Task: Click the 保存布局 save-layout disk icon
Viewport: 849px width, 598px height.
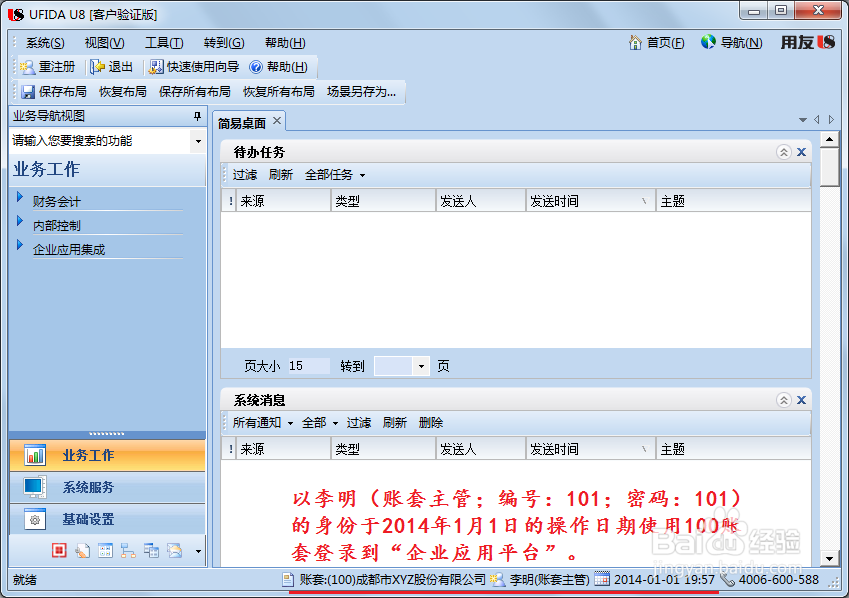Action: click(28, 92)
